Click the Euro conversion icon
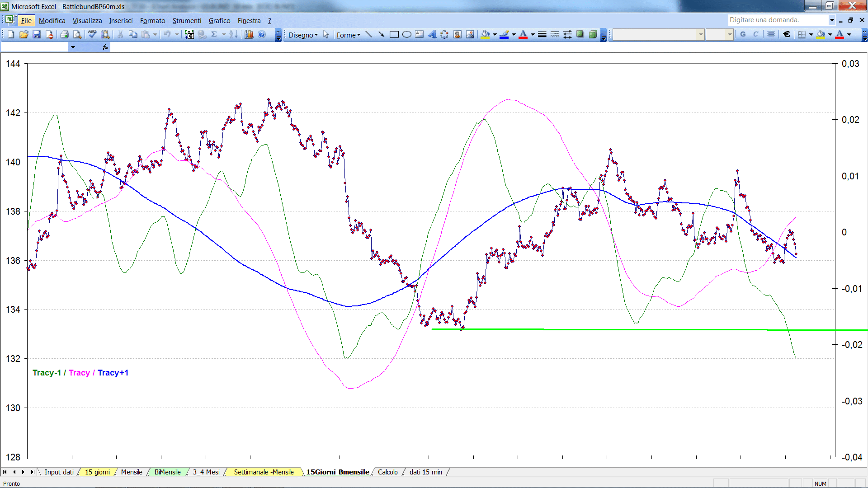This screenshot has width=868, height=488. tap(189, 34)
